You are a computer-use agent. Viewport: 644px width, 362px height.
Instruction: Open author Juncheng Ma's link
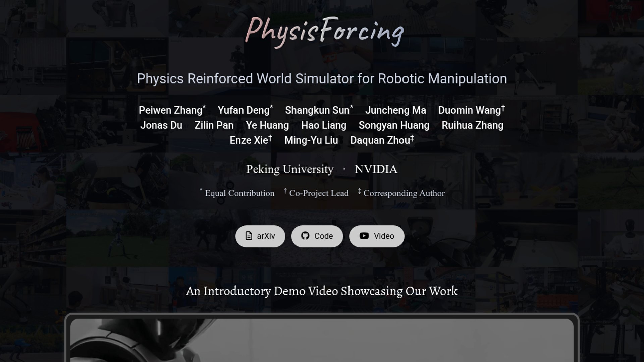tap(396, 110)
